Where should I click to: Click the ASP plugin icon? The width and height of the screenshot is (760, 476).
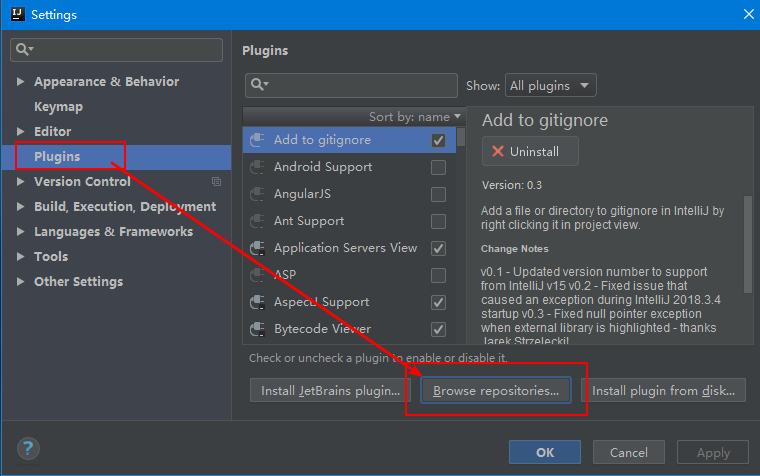tap(257, 275)
